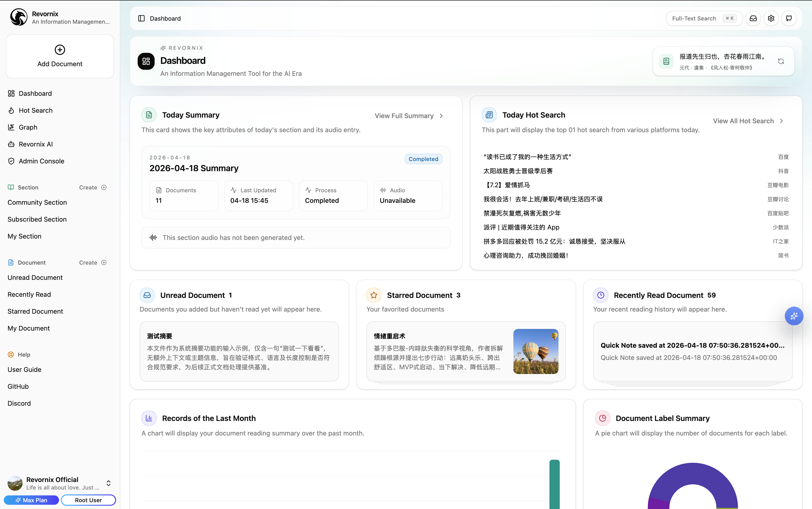The width and height of the screenshot is (812, 509).
Task: Click the quote card document icon
Action: 666,61
